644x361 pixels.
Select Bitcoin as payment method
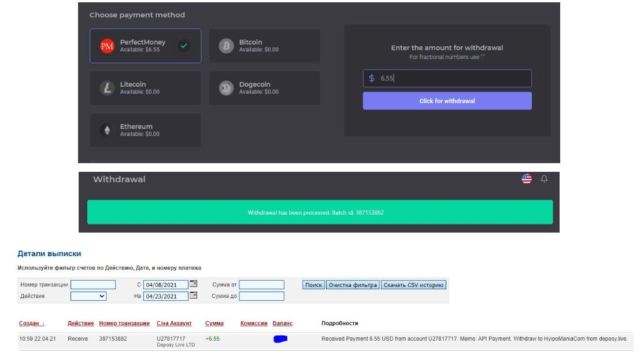264,46
